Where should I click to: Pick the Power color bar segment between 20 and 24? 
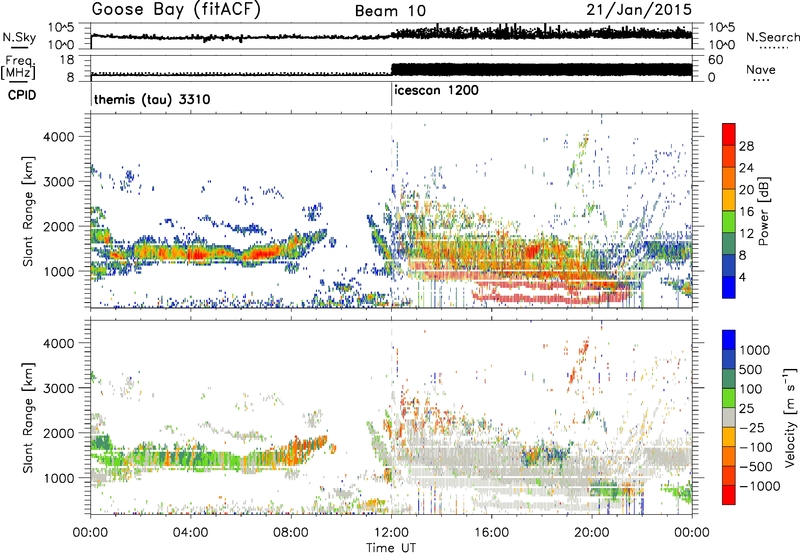pos(729,179)
